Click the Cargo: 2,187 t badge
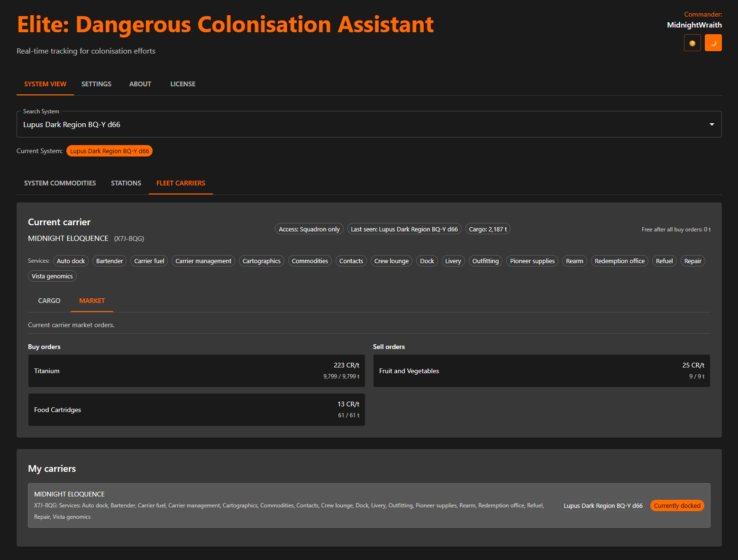738x560 pixels. point(487,229)
